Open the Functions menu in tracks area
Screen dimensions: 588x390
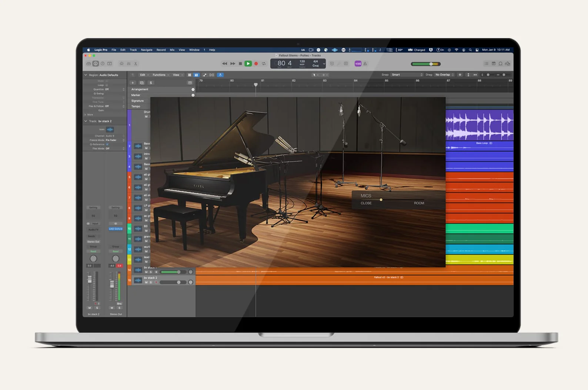pyautogui.click(x=160, y=75)
